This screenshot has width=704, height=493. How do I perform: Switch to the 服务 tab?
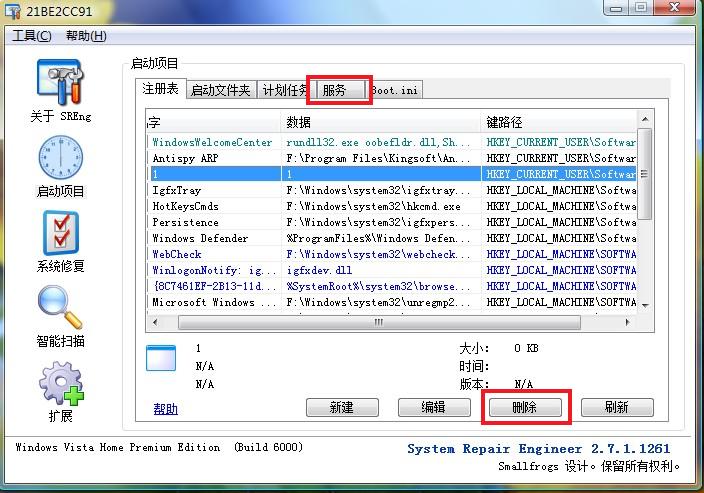click(x=339, y=90)
